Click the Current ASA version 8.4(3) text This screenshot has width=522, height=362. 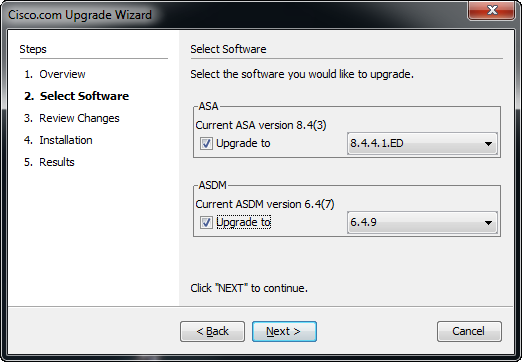click(x=261, y=125)
